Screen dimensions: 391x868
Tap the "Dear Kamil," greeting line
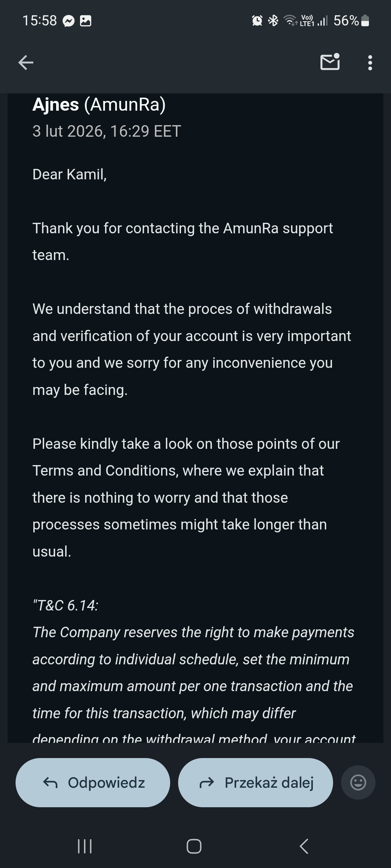coord(70,174)
